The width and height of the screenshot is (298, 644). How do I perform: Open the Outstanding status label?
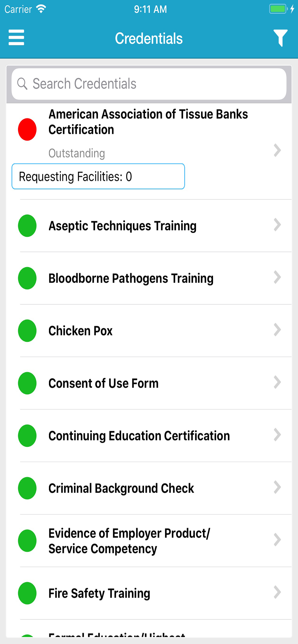coord(77,153)
